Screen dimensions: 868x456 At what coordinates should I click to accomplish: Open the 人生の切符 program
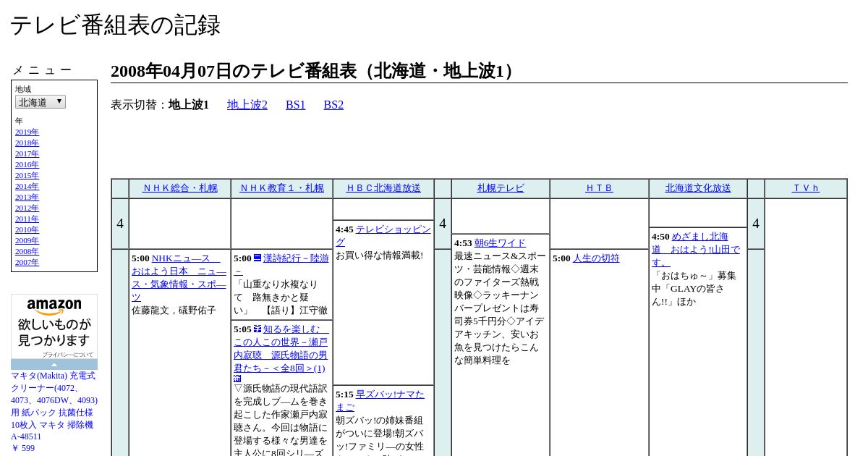[x=596, y=258]
